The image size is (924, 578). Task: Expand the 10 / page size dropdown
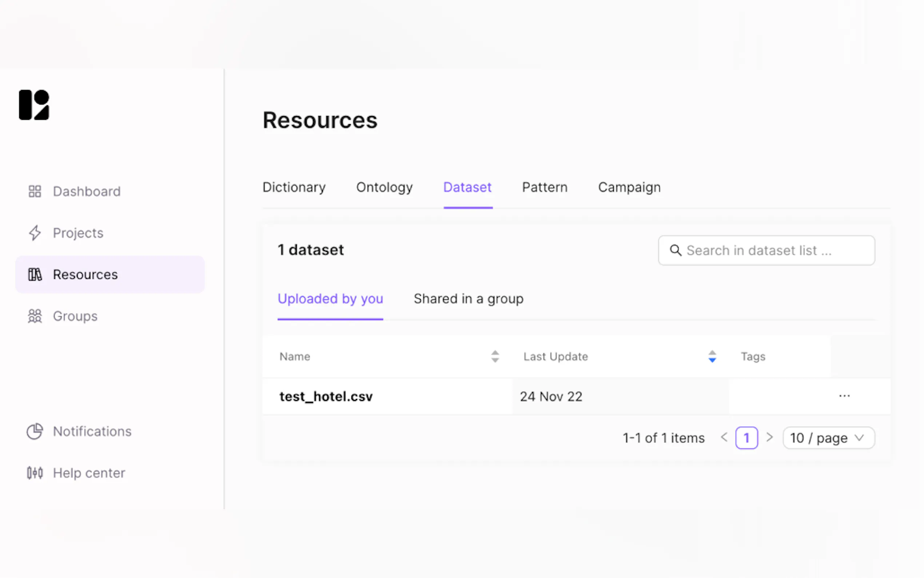click(828, 438)
